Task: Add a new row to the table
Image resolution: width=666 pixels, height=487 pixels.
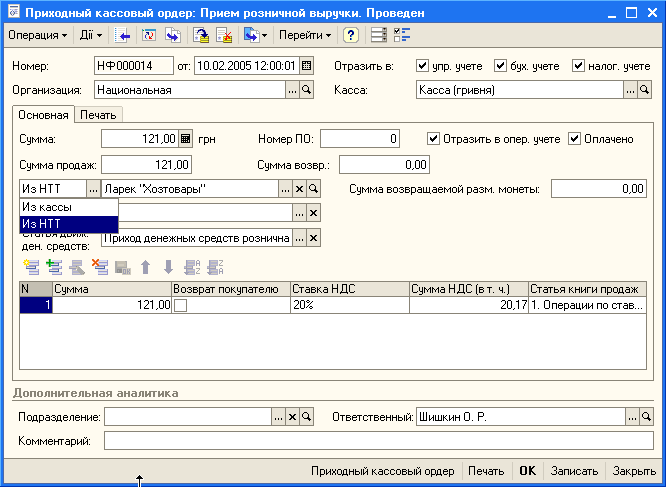Action: (31, 267)
